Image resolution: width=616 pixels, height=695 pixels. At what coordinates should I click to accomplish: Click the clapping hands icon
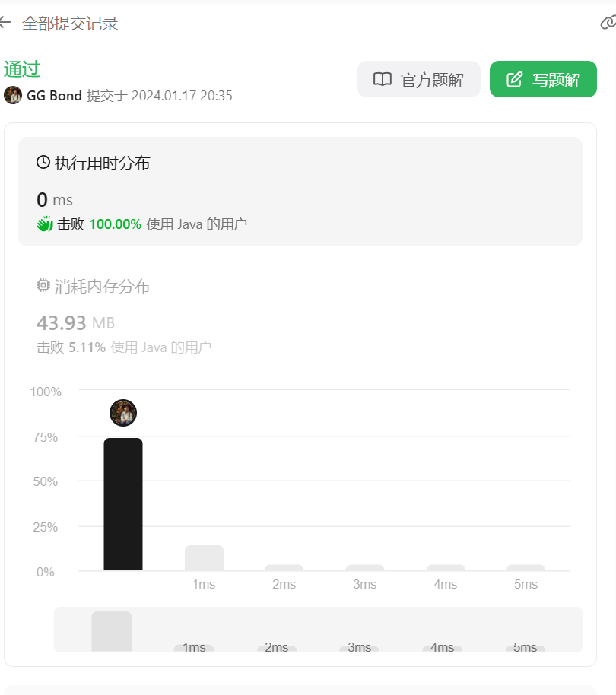click(x=45, y=224)
